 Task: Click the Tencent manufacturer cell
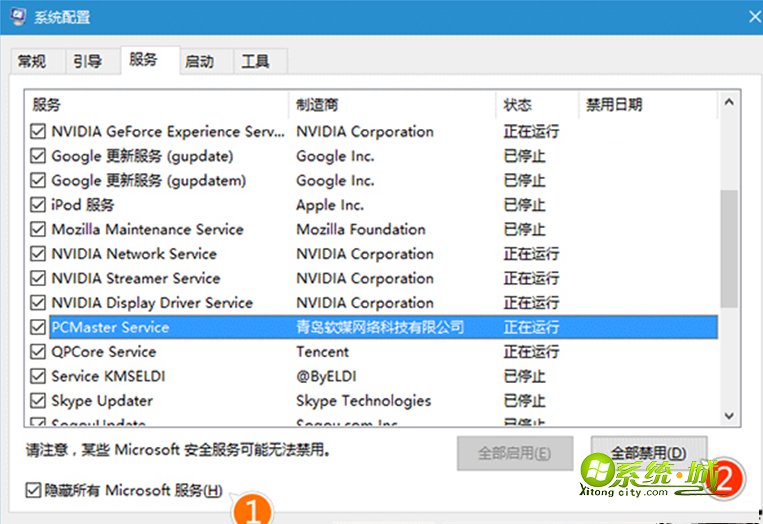322,351
